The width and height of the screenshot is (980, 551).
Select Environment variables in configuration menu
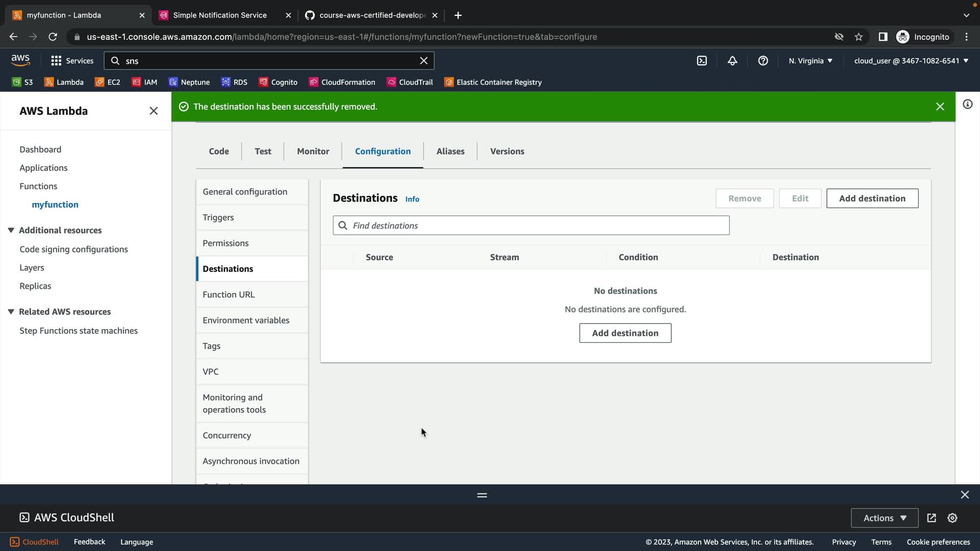click(x=246, y=320)
